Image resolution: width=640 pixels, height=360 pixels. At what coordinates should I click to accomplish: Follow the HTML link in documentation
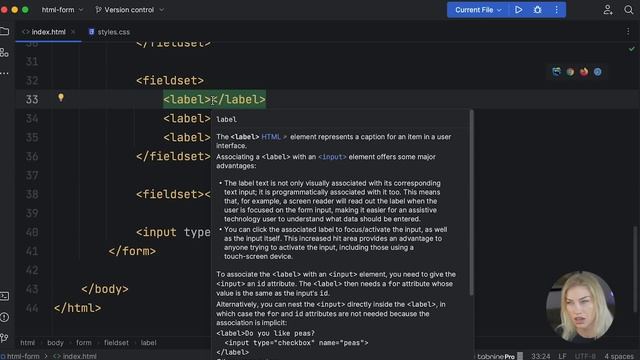tap(271, 137)
